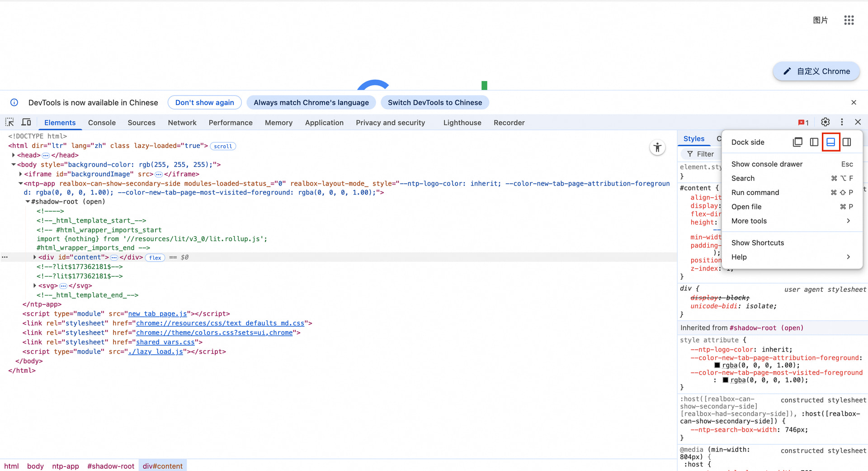Expand the svg element node
This screenshot has width=868, height=471.
click(x=35, y=285)
